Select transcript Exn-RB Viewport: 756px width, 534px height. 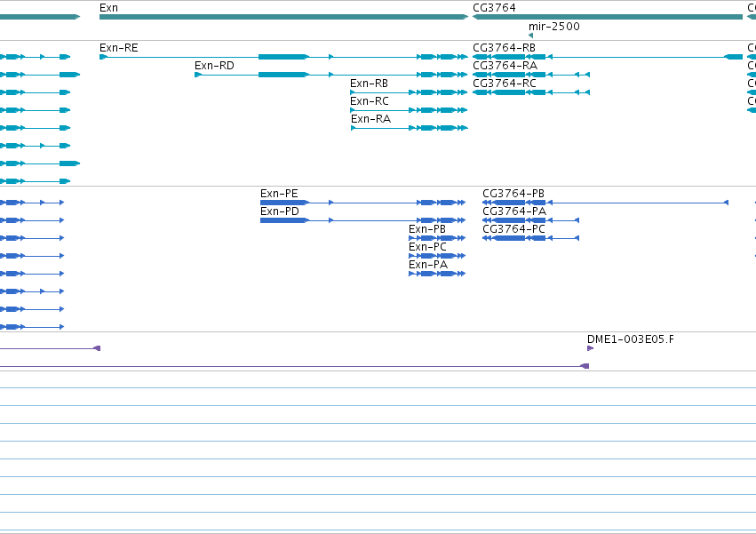click(409, 92)
